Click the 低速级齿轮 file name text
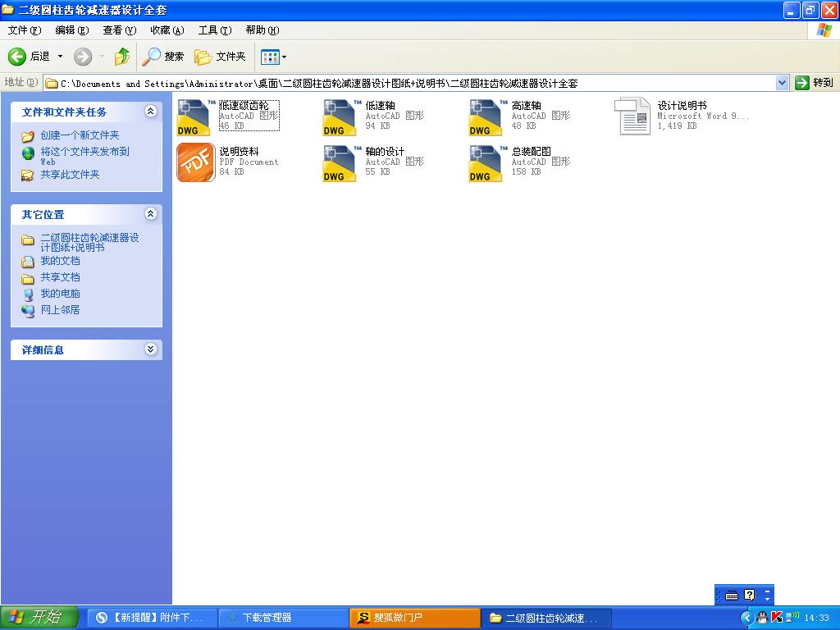The height and width of the screenshot is (630, 840). pos(244,106)
